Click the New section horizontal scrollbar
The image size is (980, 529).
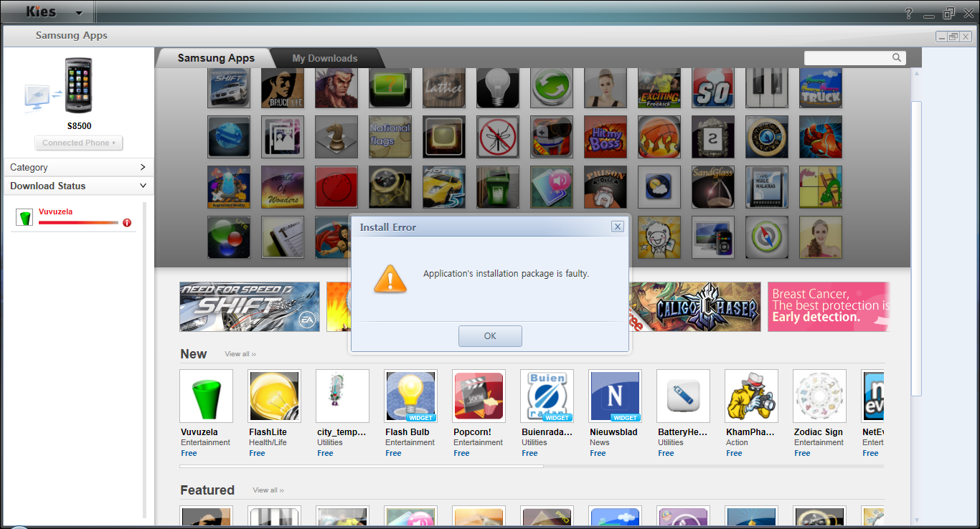tap(362, 466)
